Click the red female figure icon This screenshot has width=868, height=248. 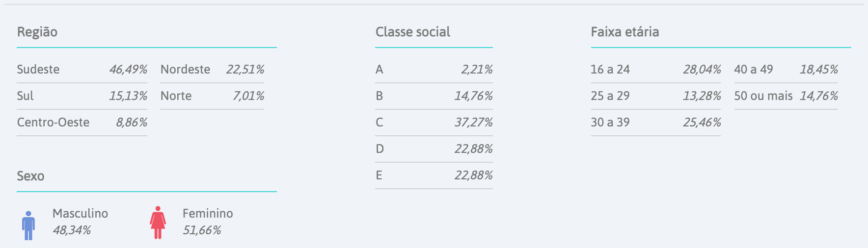[x=158, y=223]
